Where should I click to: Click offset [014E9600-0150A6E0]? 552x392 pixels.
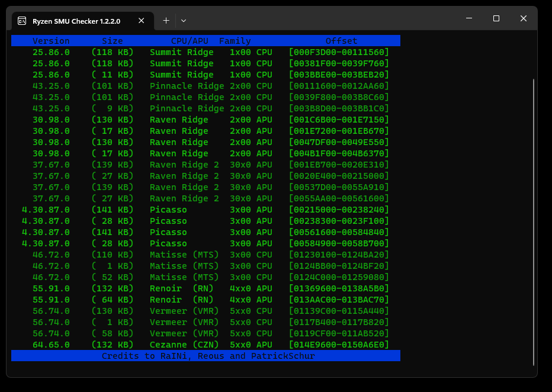339,345
